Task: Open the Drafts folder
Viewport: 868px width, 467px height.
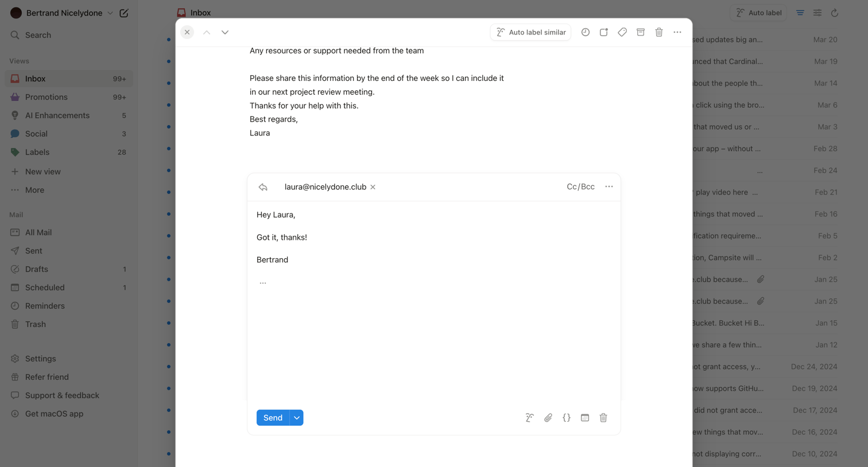Action: (x=69, y=269)
